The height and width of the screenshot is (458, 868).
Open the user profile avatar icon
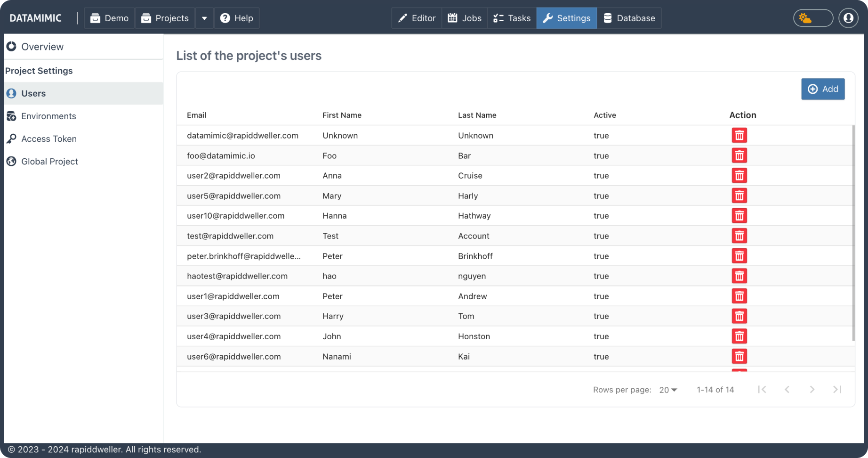(x=848, y=18)
